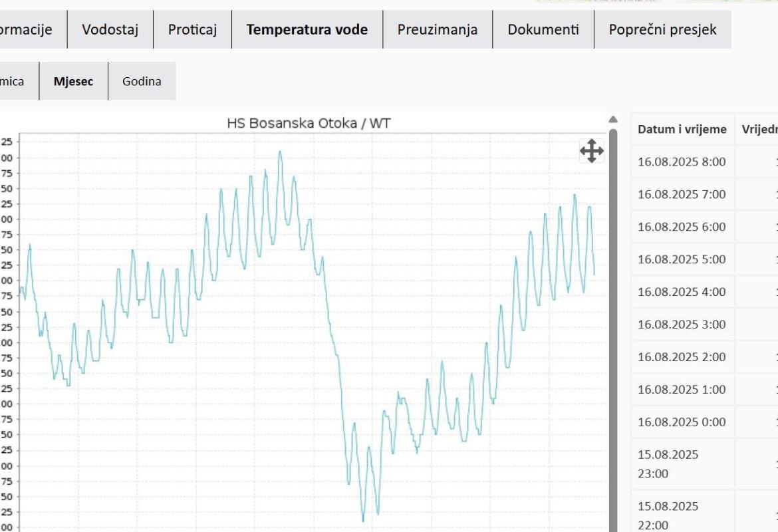Click the chart title HS Bosanska Otoka / WT
Viewport: 778px width, 532px height.
[309, 123]
